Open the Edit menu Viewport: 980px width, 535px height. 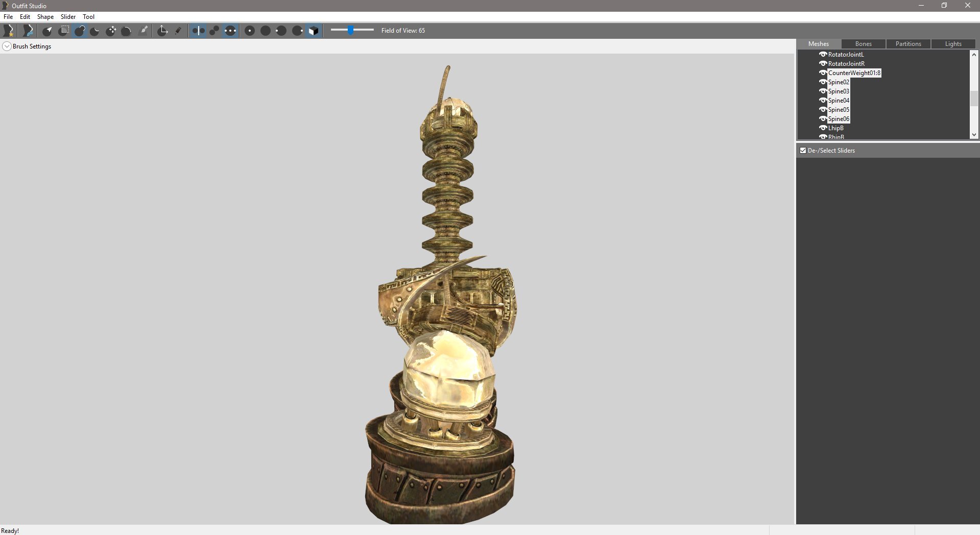pyautogui.click(x=25, y=17)
